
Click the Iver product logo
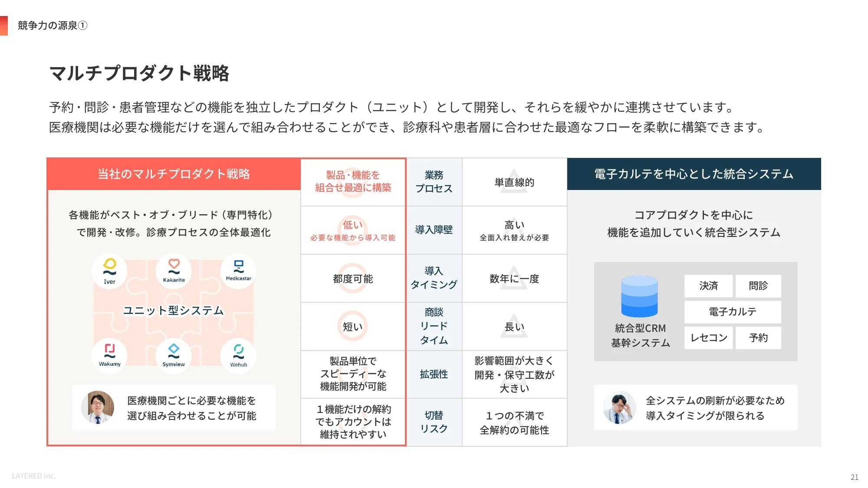109,272
